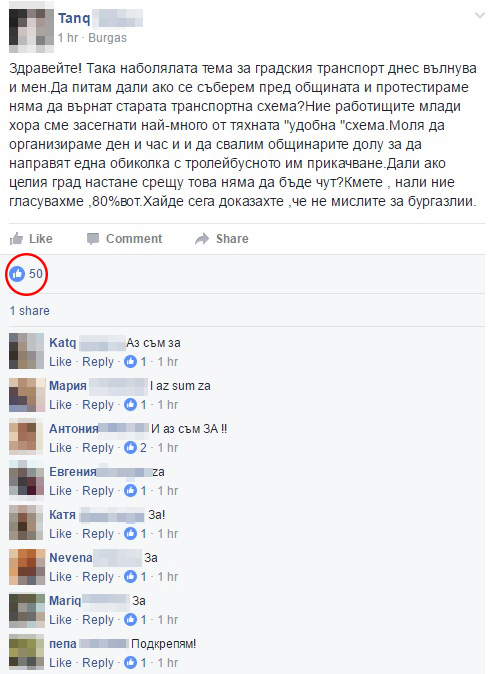The height and width of the screenshot is (674, 490).
Task: Click the Comment speech bubble icon
Action: (x=93, y=239)
